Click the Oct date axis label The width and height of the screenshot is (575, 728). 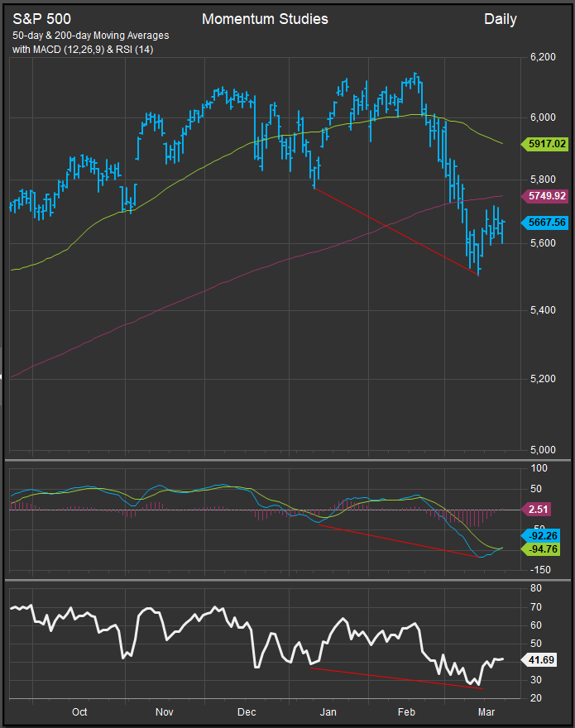coord(79,712)
